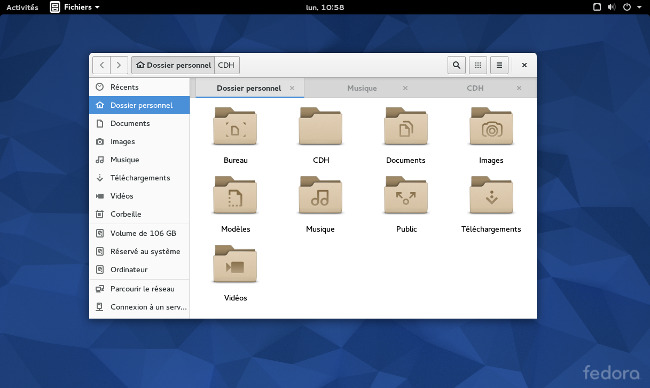Viewport: 650px width, 388px height.
Task: Click the volume speaker icon in top bar
Action: click(x=612, y=7)
